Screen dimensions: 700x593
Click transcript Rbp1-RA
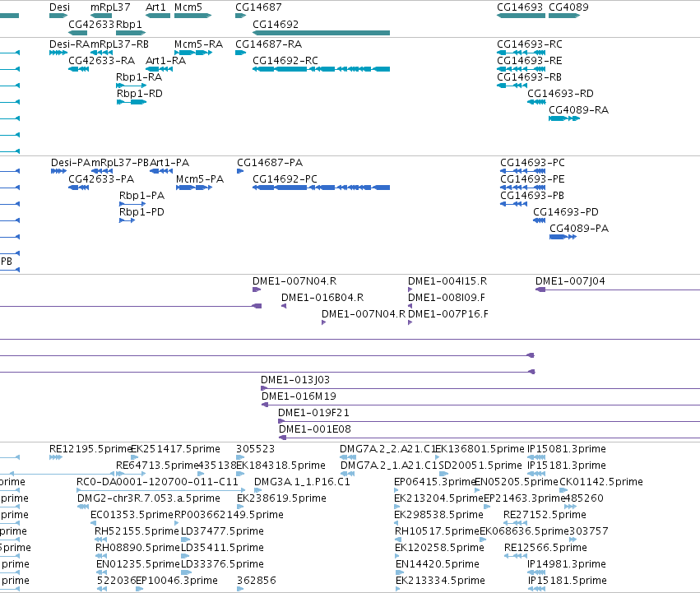[x=139, y=77]
